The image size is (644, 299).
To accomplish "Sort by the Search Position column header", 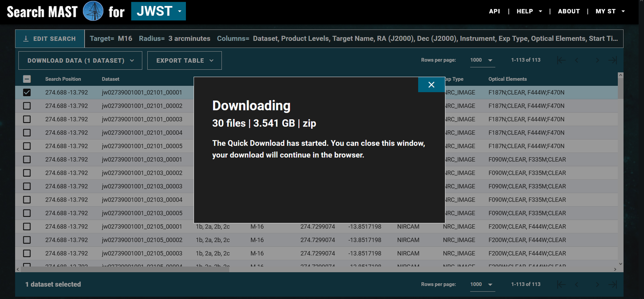I will click(63, 79).
